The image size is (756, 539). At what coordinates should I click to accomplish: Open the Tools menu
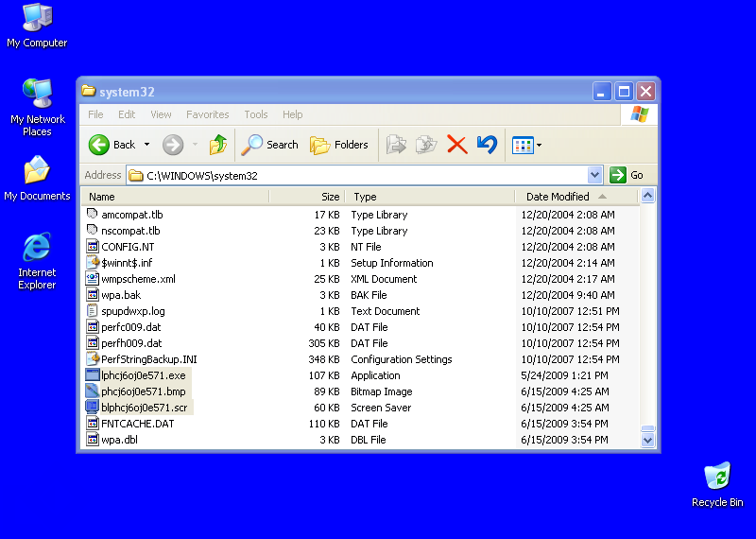click(x=255, y=114)
